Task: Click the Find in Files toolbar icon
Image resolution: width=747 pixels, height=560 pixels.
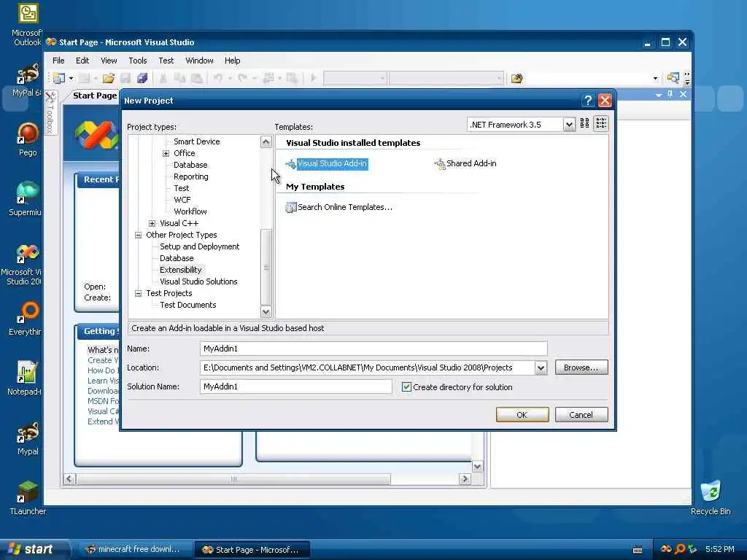Action: click(x=517, y=77)
